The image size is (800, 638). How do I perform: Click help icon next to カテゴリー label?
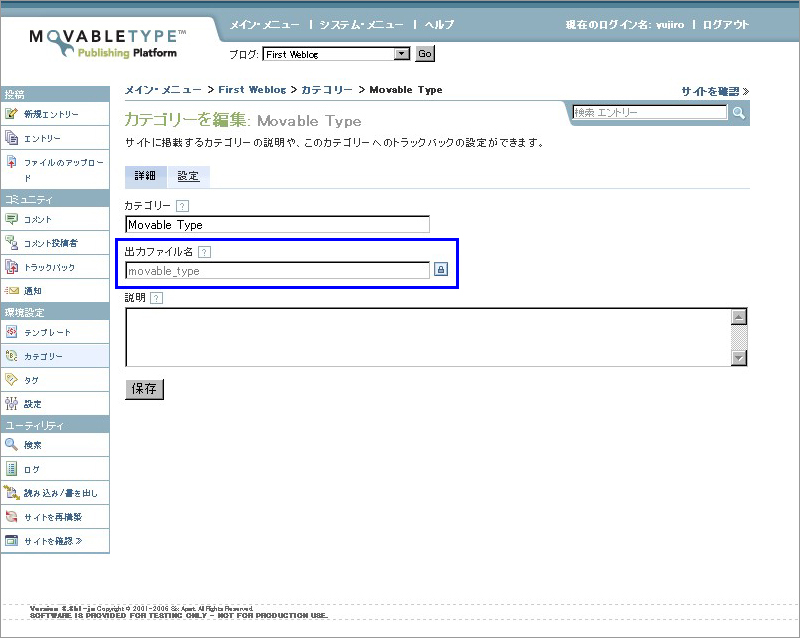(182, 206)
